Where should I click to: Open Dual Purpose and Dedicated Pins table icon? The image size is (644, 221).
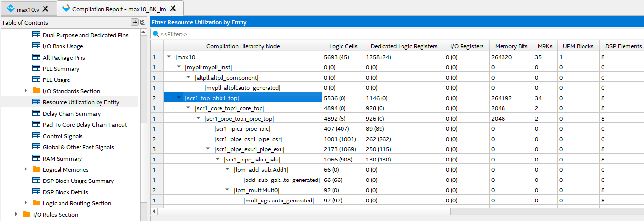click(x=36, y=35)
